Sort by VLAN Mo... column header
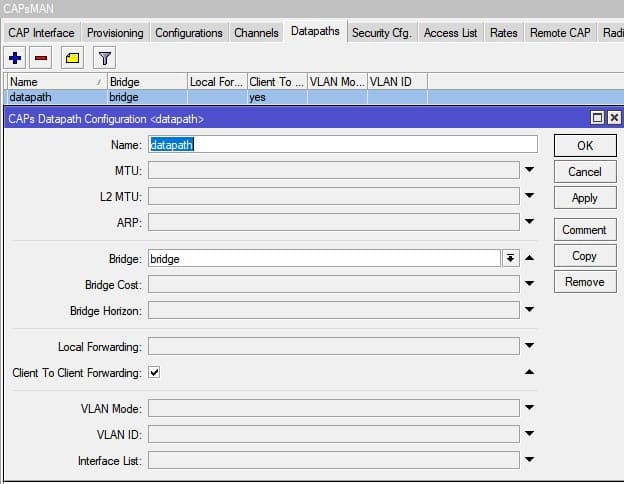Screen dimensions: 624x484 point(337,82)
